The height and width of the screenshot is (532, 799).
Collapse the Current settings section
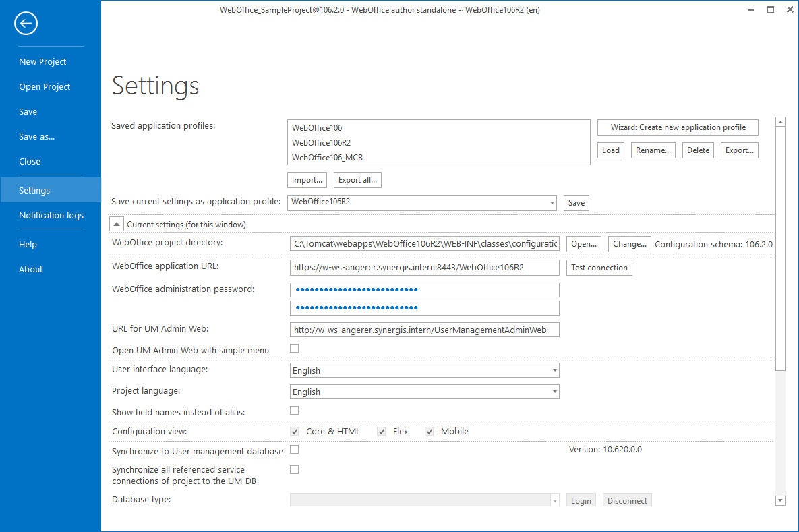pos(116,223)
